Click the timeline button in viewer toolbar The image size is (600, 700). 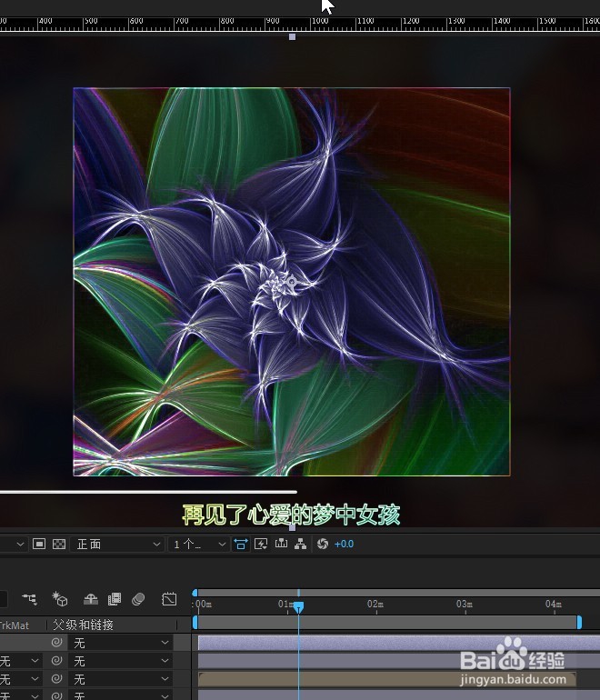(281, 544)
